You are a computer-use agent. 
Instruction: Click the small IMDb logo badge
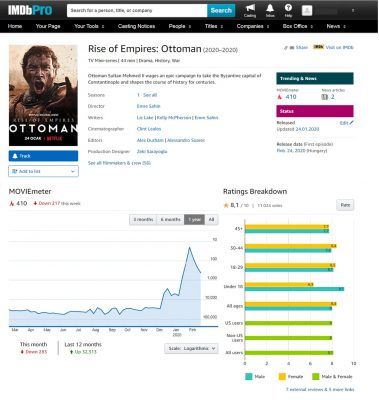(318, 47)
